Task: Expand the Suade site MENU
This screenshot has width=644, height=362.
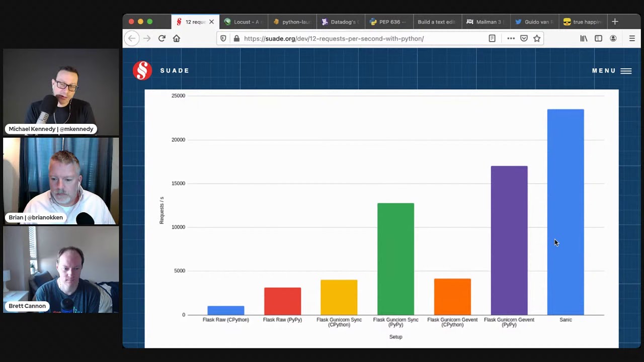Action: click(x=611, y=71)
